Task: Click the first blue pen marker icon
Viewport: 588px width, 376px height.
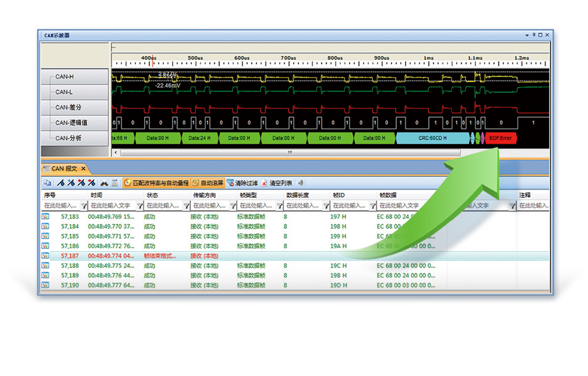Action: pyautogui.click(x=61, y=183)
